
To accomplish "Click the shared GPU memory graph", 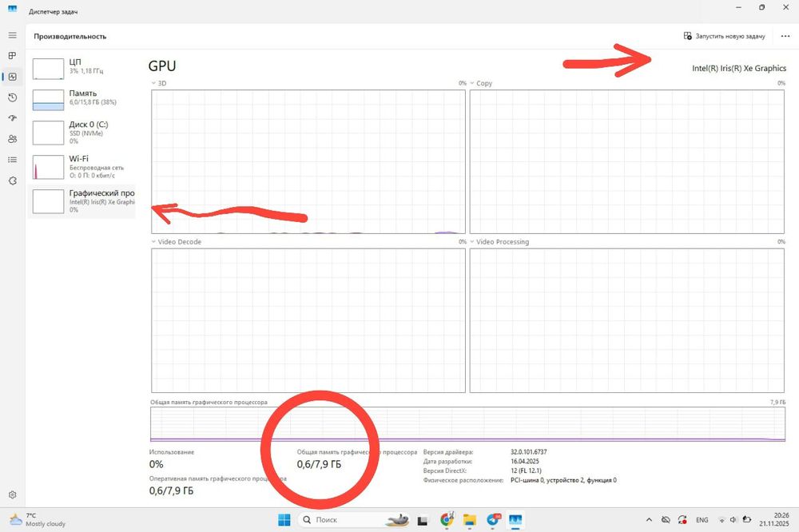I will (x=467, y=424).
